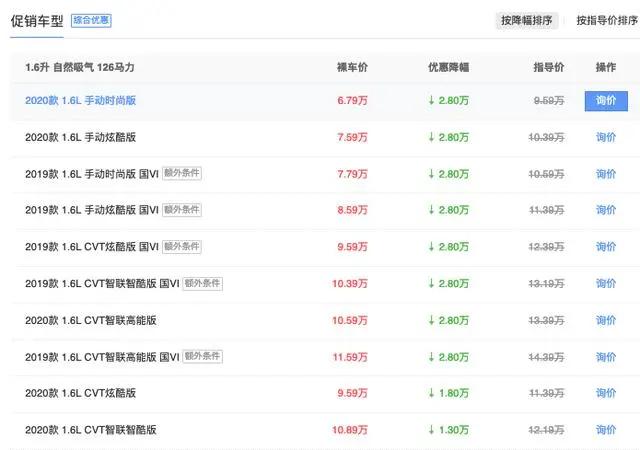The image size is (640, 450).
Task: Click the 13.19万 guide price
Action: tap(547, 283)
